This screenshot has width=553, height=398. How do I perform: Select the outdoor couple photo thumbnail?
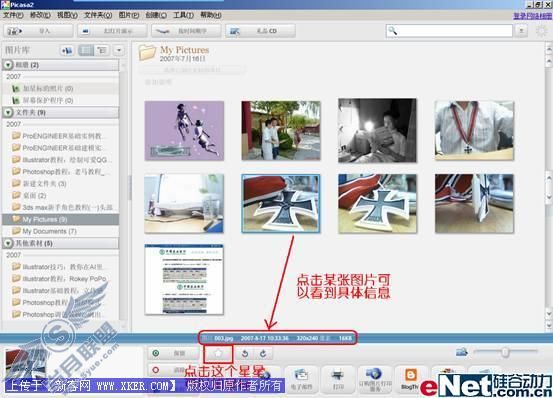tap(281, 130)
